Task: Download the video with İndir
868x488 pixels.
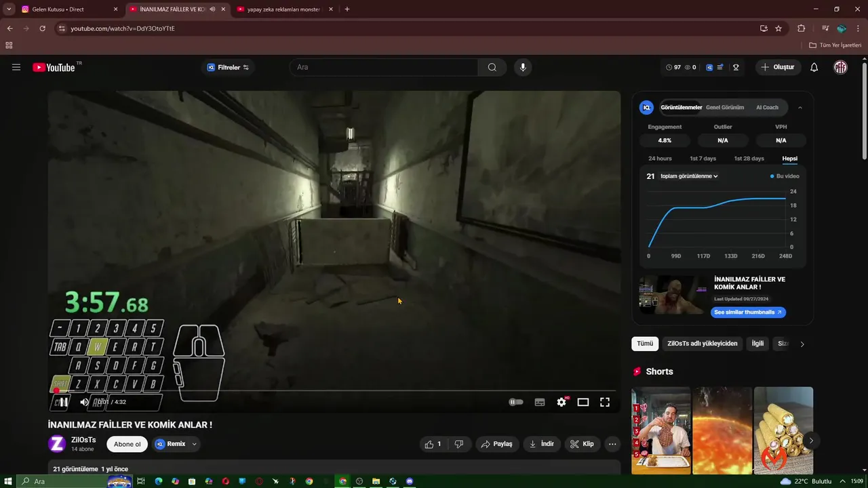Action: pos(542,444)
